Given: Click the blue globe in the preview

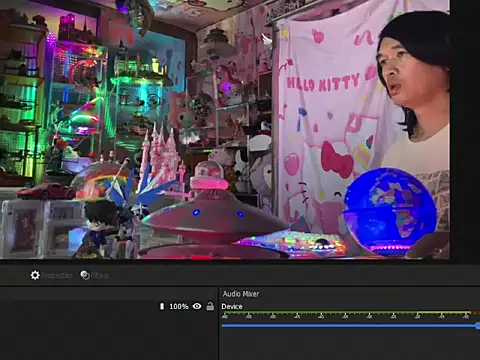Looking at the screenshot, I should (390, 209).
